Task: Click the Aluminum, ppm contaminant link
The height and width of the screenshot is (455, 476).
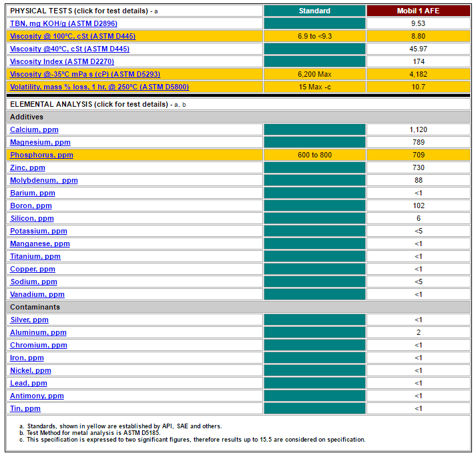Action: click(x=38, y=332)
